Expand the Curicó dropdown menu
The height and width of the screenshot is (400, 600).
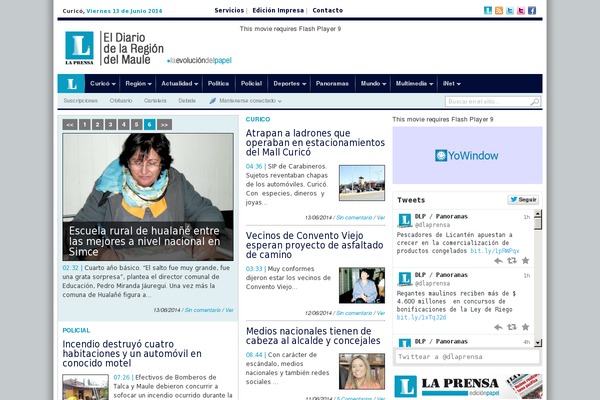[x=103, y=83]
